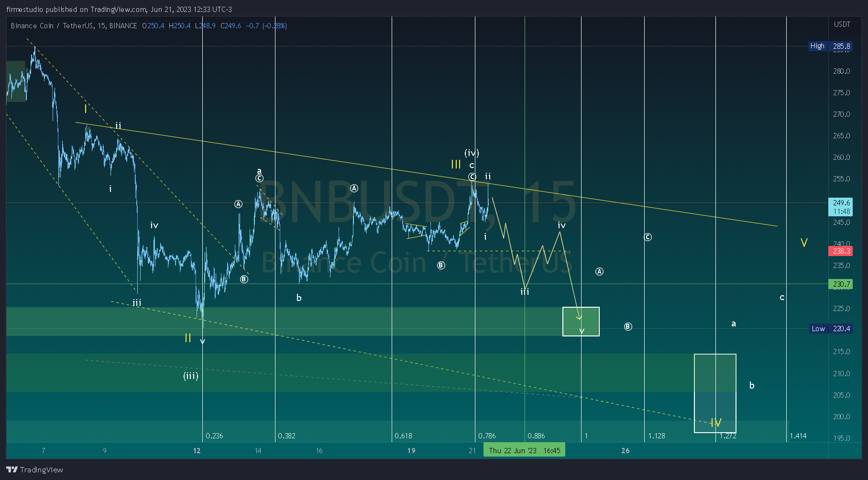Click the (iii) wave label
868x480 pixels.
coord(191,376)
